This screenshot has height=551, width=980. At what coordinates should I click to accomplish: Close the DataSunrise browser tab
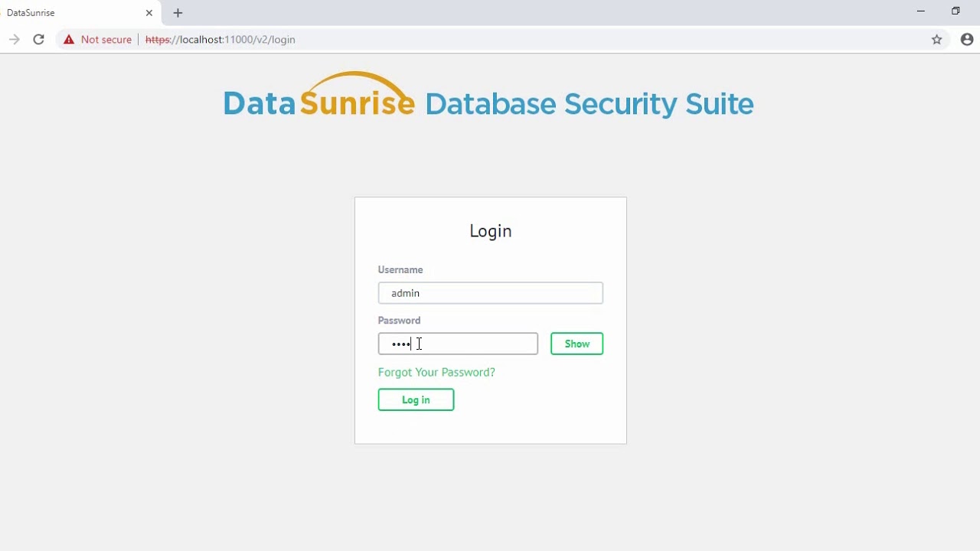pos(149,13)
